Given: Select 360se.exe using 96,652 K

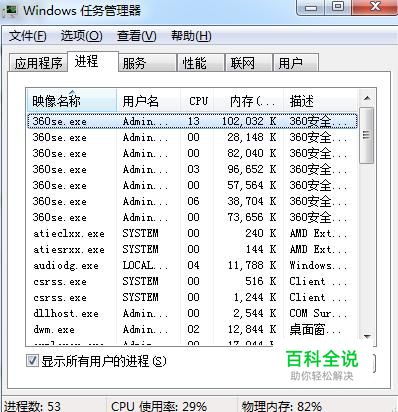Looking at the screenshot, I should point(192,169).
